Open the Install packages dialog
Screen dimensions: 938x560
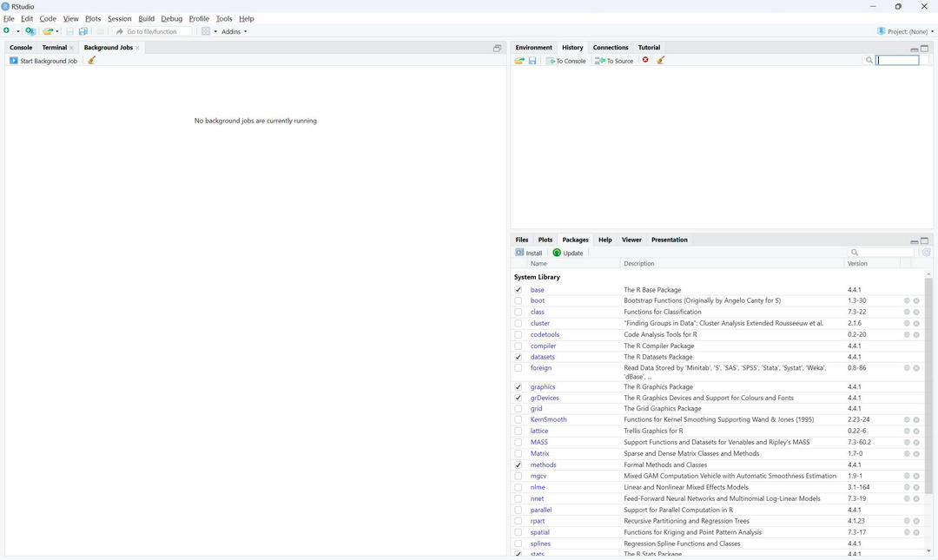pos(530,253)
